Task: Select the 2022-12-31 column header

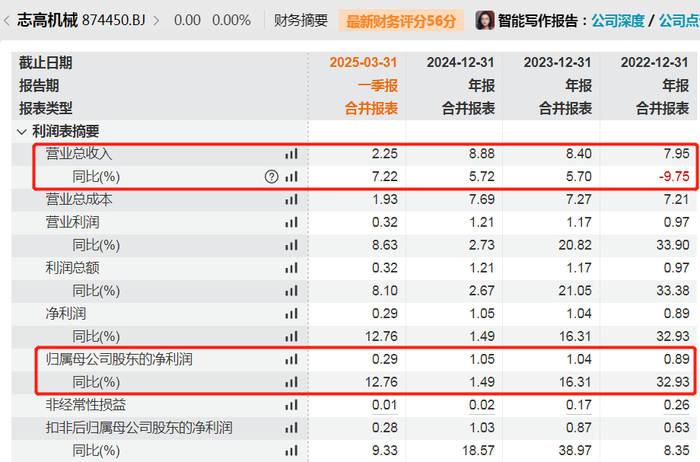Action: [x=654, y=62]
